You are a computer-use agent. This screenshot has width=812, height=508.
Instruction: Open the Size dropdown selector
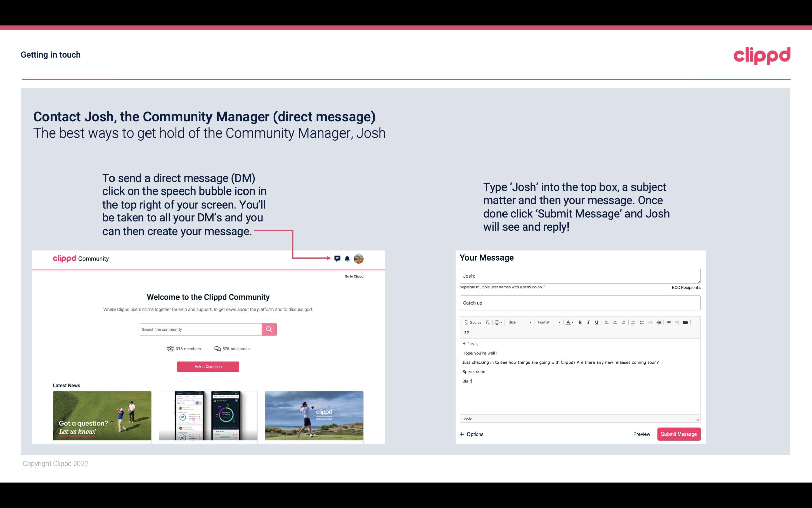coord(518,322)
